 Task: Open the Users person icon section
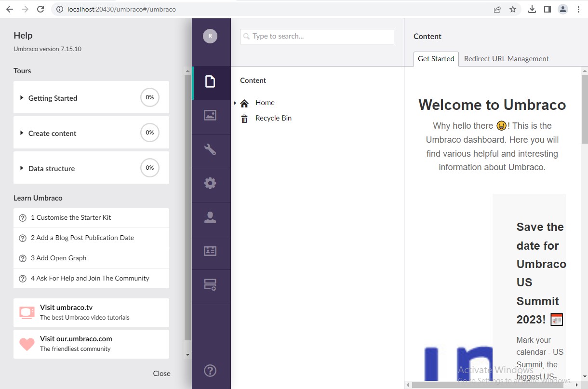click(210, 217)
